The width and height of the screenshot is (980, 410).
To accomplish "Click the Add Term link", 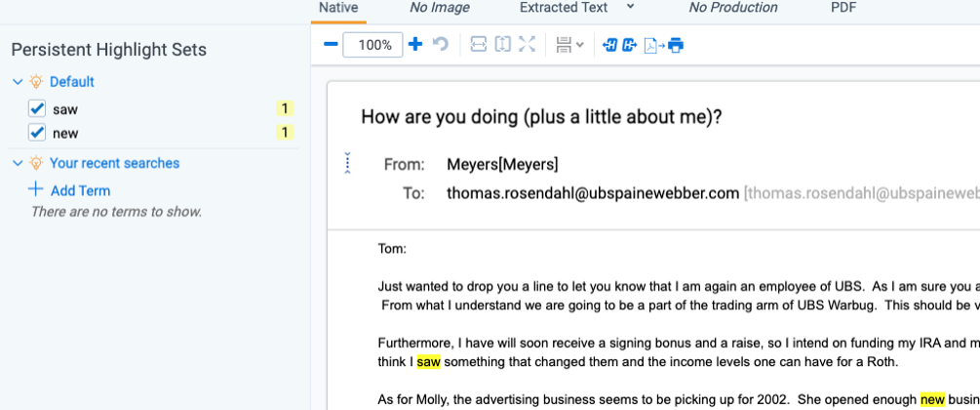I will pos(81,191).
